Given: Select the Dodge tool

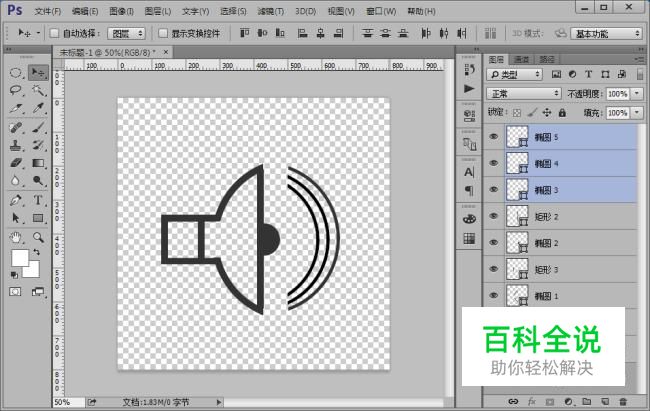Looking at the screenshot, I should coord(38,181).
